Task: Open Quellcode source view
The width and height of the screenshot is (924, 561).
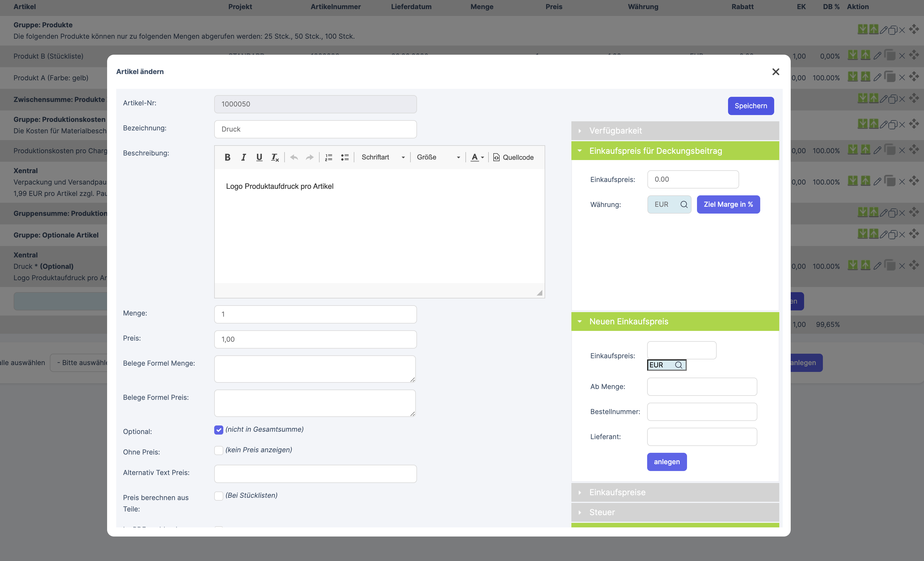Action: 513,157
